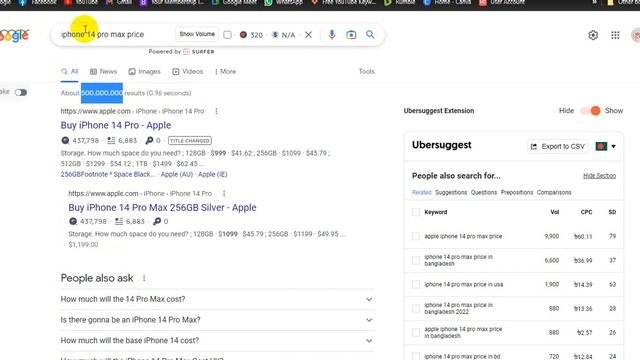Viewport: 640px width, 360px height.
Task: Sort keywords by SD column header
Action: 612,212
